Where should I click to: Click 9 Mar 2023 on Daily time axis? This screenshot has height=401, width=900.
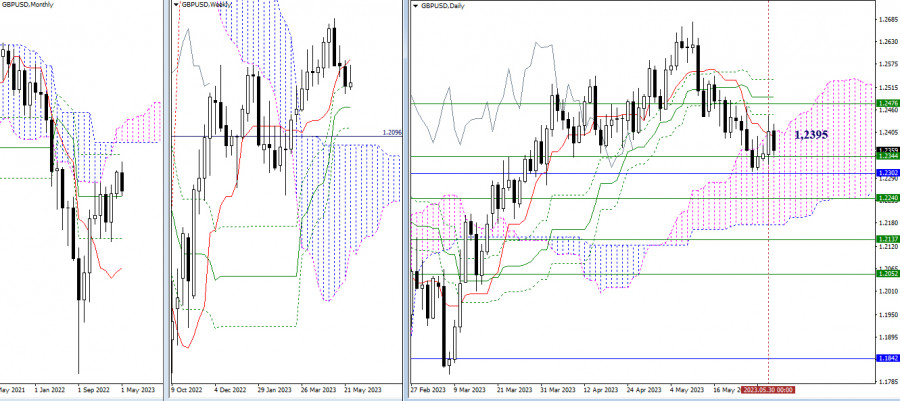pos(470,390)
